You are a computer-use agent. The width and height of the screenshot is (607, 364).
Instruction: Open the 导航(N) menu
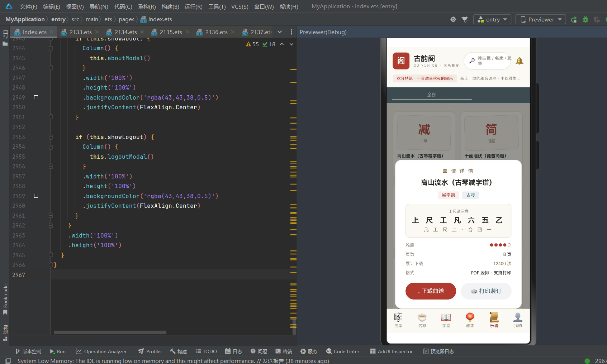[x=99, y=6]
